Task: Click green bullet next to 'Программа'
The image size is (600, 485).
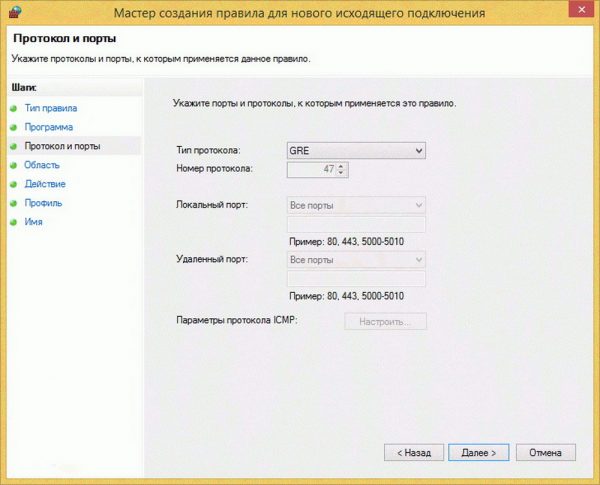Action: 14,127
